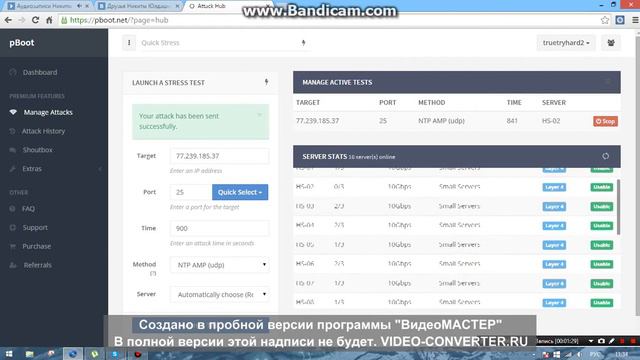Click the Time input field

click(x=220, y=228)
